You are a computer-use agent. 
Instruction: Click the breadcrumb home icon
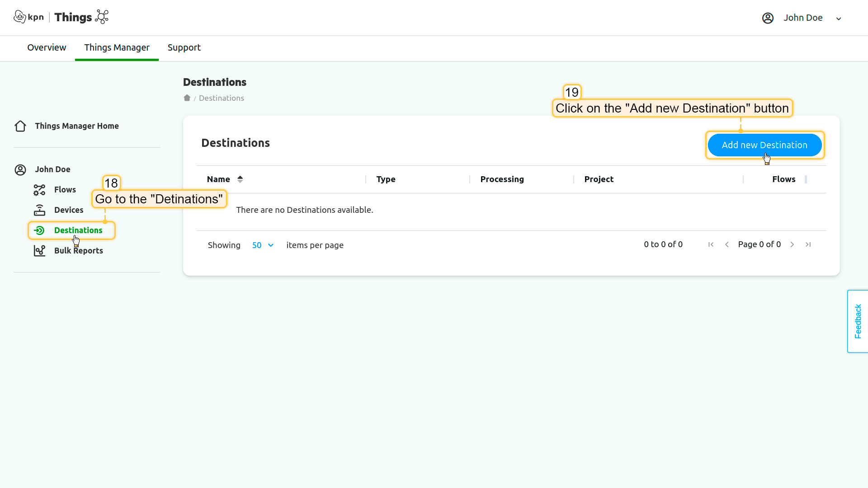(x=187, y=98)
